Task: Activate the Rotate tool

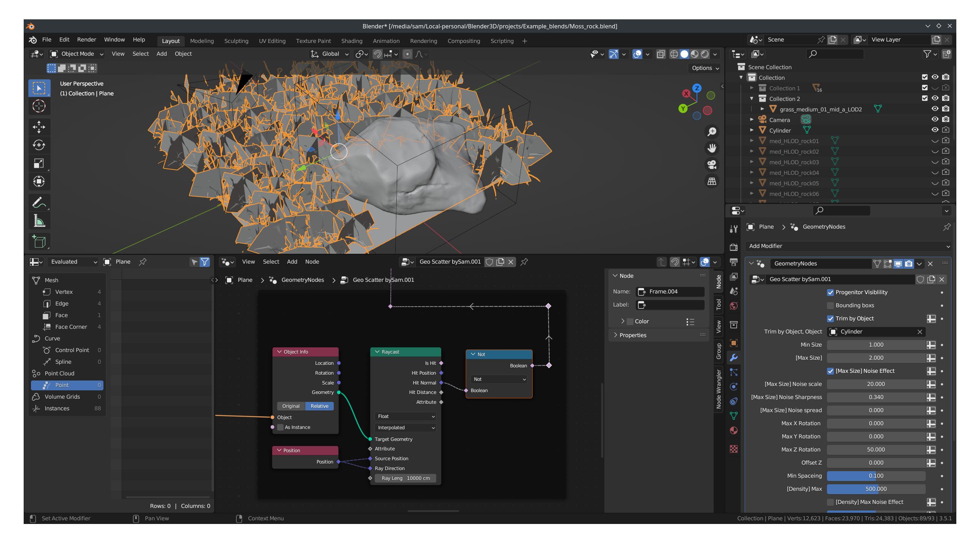Action: pyautogui.click(x=39, y=145)
